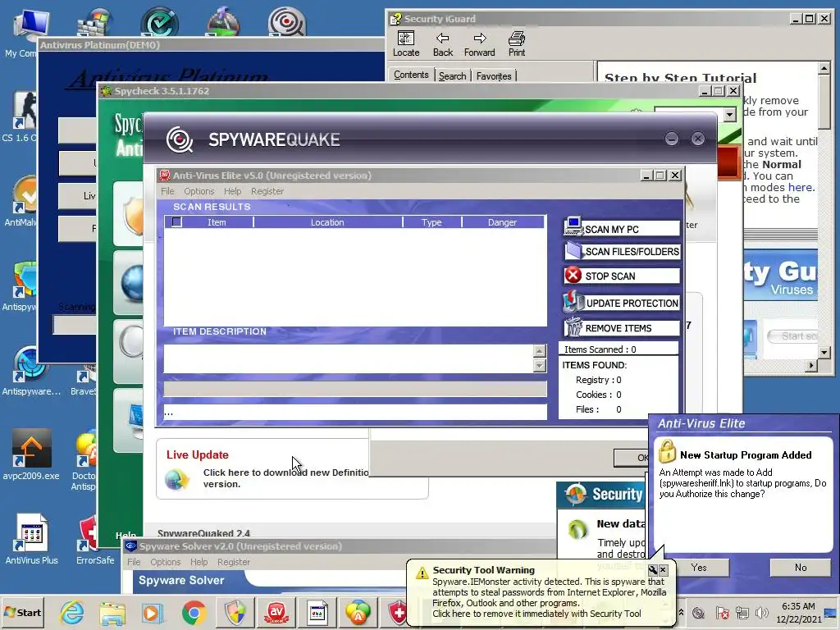Click the Security Tool Warning balloon message
The height and width of the screenshot is (630, 840).
point(549,597)
